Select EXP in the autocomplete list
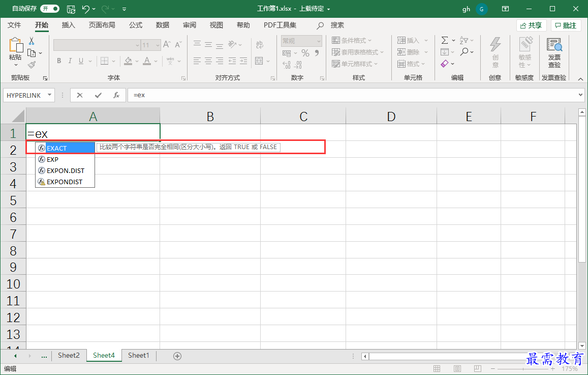 tap(65, 159)
